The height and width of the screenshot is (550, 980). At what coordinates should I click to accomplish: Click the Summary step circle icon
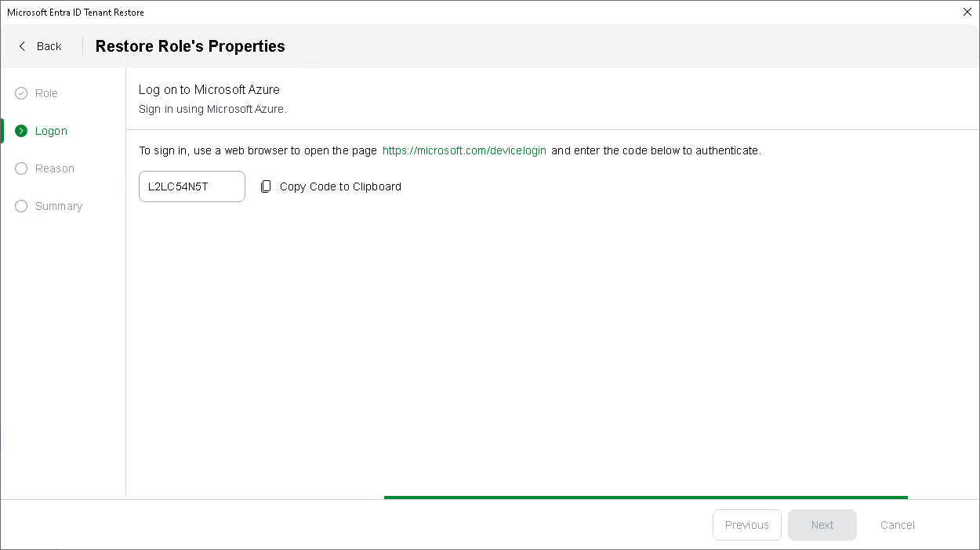[21, 206]
